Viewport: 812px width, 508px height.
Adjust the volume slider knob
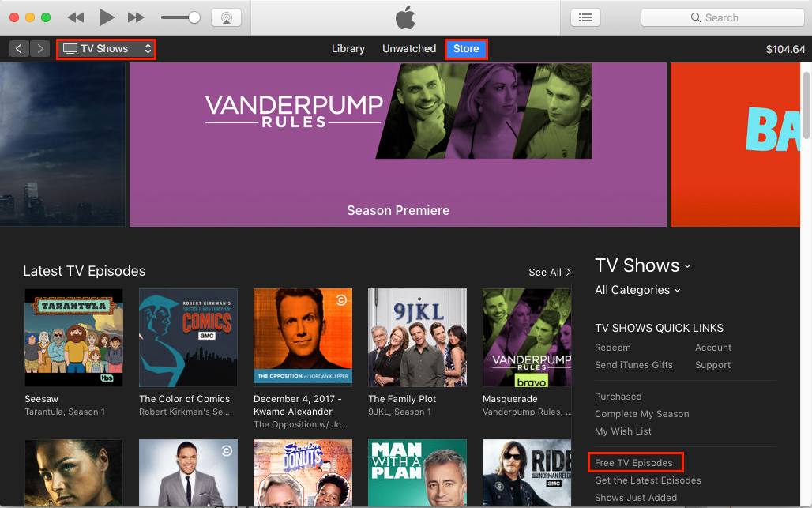194,17
